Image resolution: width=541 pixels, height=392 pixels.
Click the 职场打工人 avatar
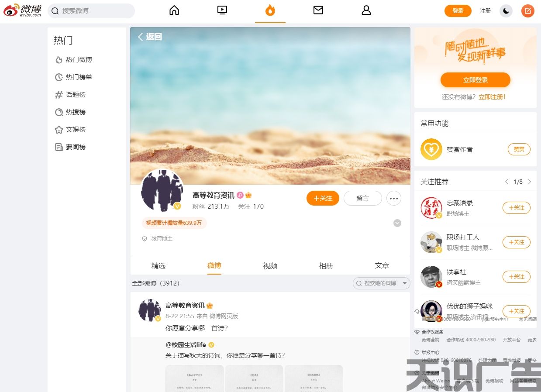(x=431, y=242)
